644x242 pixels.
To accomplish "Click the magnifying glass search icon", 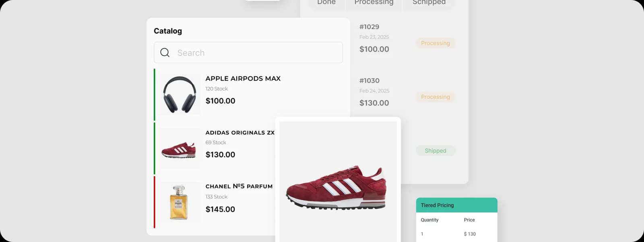I will coord(165,52).
